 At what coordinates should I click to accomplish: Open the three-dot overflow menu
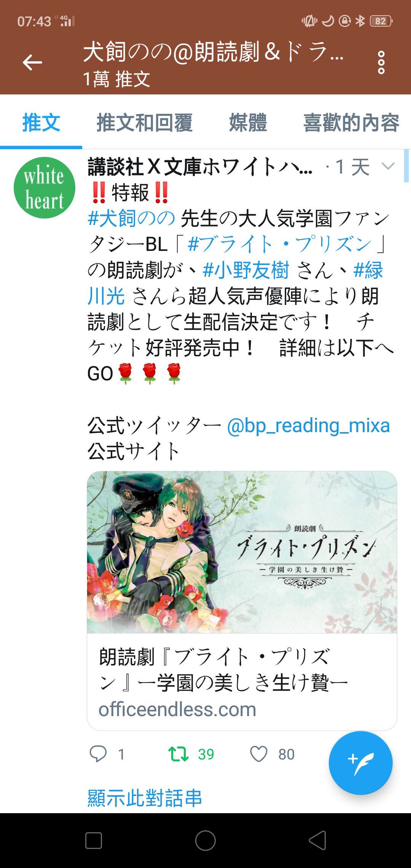tap(381, 62)
